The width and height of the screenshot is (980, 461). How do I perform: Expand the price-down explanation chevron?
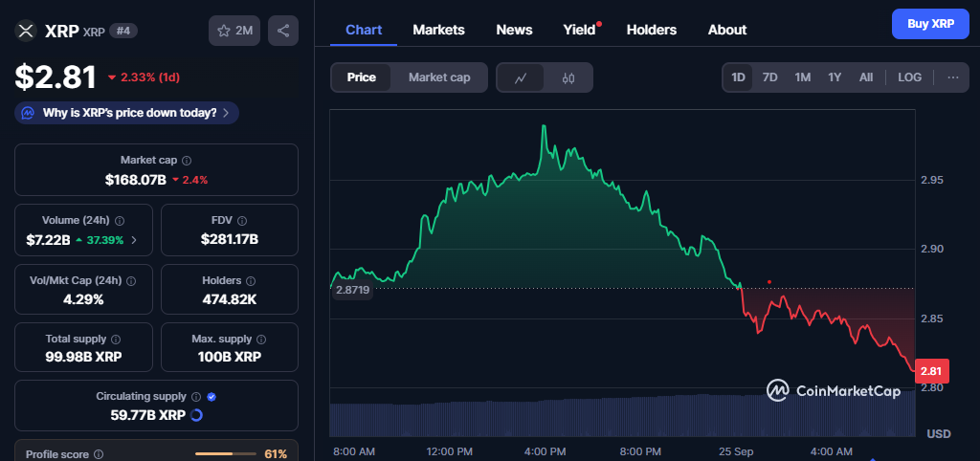coord(226,113)
